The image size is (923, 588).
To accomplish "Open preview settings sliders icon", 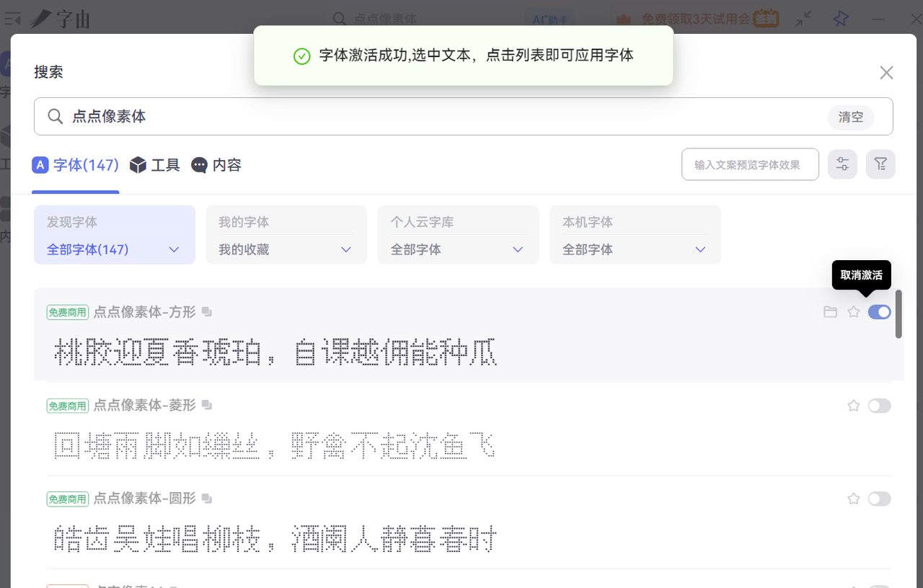I will click(x=842, y=164).
